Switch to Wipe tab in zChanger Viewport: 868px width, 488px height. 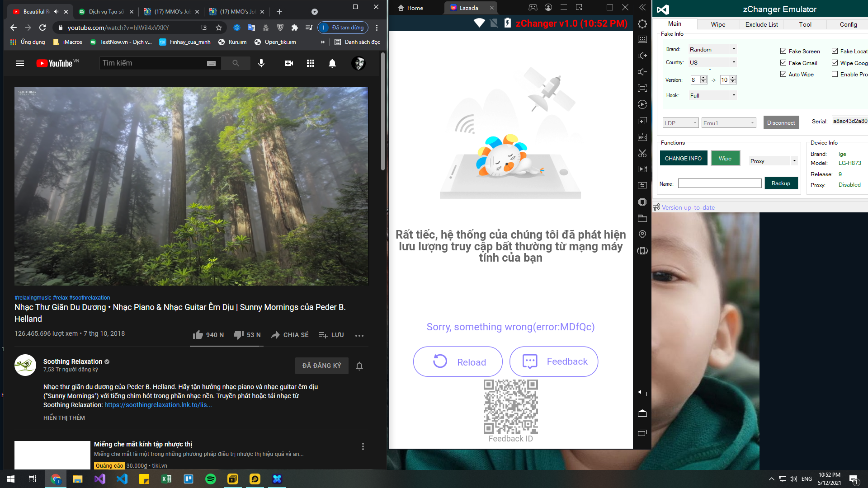coord(718,24)
